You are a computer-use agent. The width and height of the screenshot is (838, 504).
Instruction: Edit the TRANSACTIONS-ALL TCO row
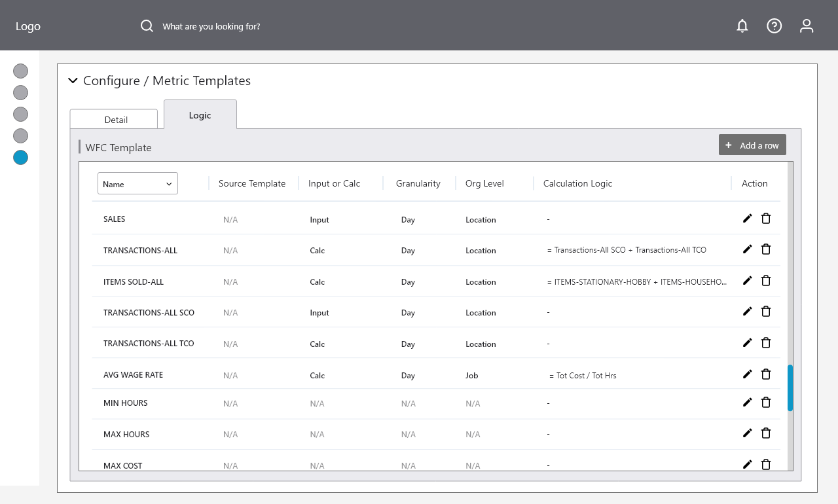(748, 343)
